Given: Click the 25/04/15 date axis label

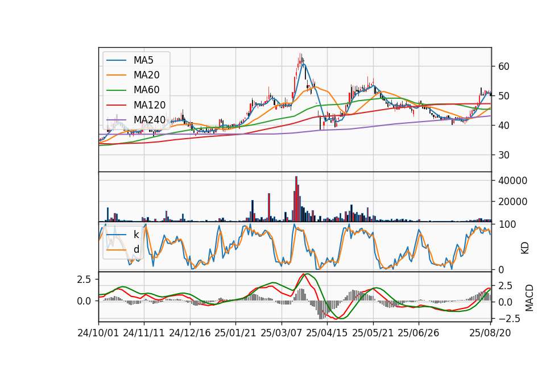Looking at the screenshot, I should (327, 333).
